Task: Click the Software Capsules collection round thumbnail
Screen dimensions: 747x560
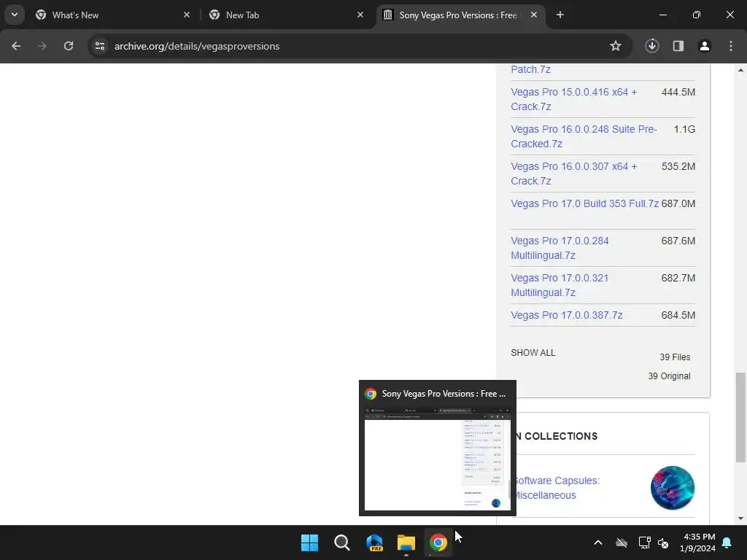Action: click(672, 488)
